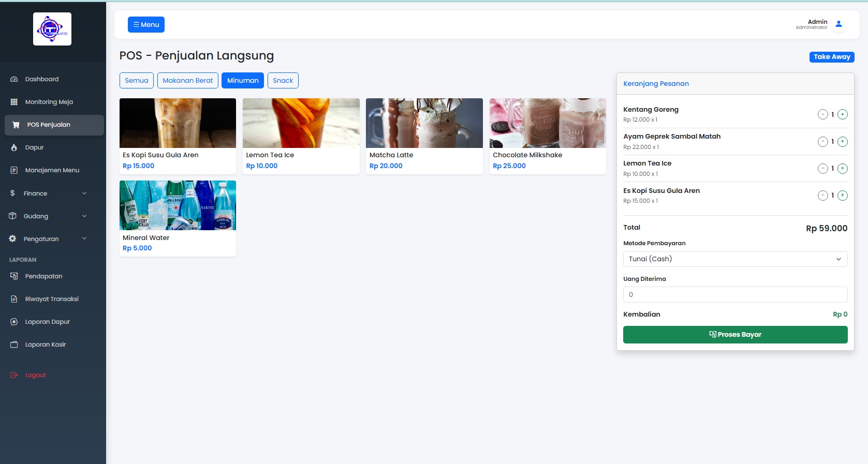This screenshot has height=464, width=868.
Task: Click the Pendapatan report icon
Action: pyautogui.click(x=14, y=276)
